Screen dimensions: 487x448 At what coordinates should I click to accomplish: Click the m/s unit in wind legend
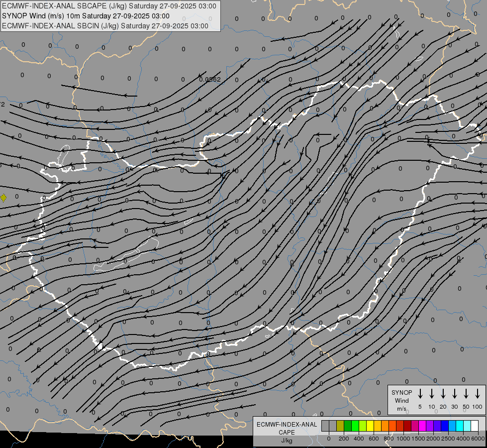401,409
